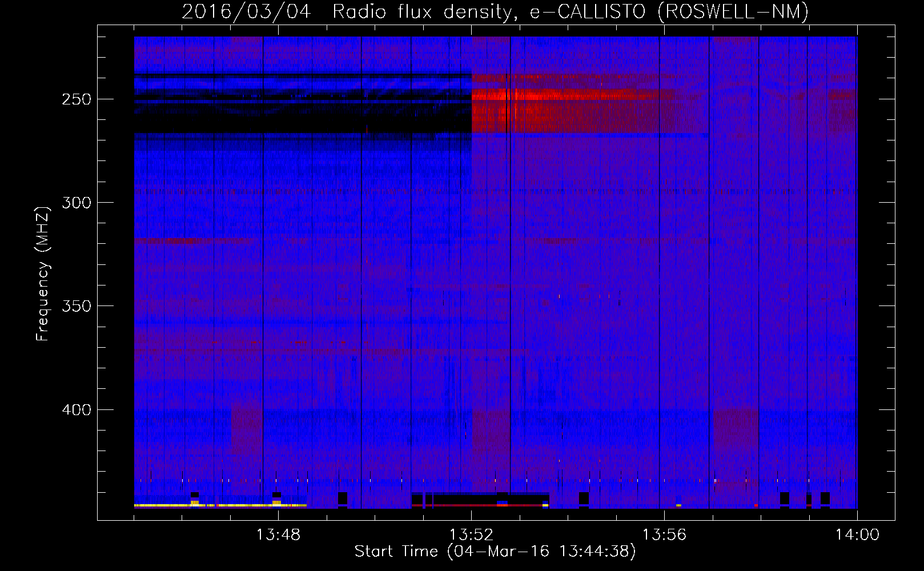Image resolution: width=924 pixels, height=571 pixels.
Task: Click the 'Frequency (MHZ)' axis title
Action: [43, 274]
